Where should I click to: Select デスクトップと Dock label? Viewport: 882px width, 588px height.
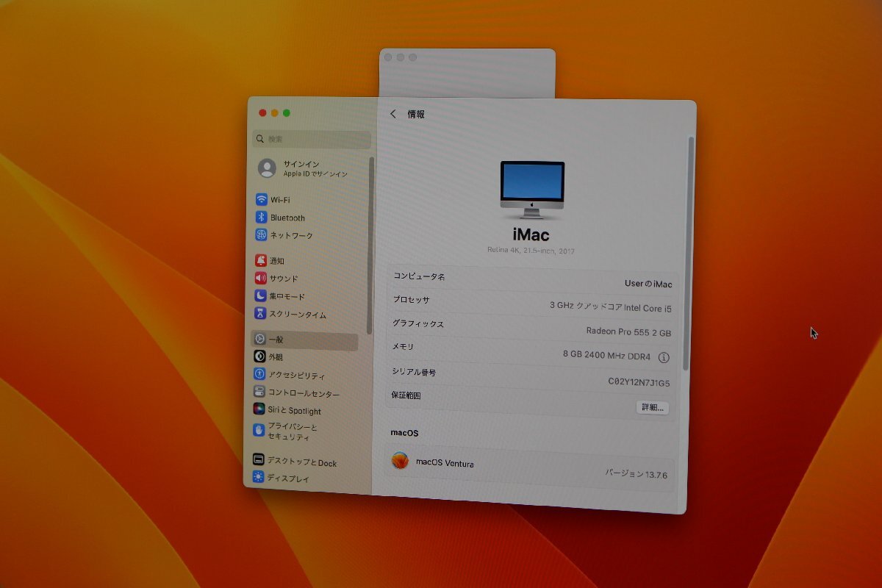click(301, 462)
